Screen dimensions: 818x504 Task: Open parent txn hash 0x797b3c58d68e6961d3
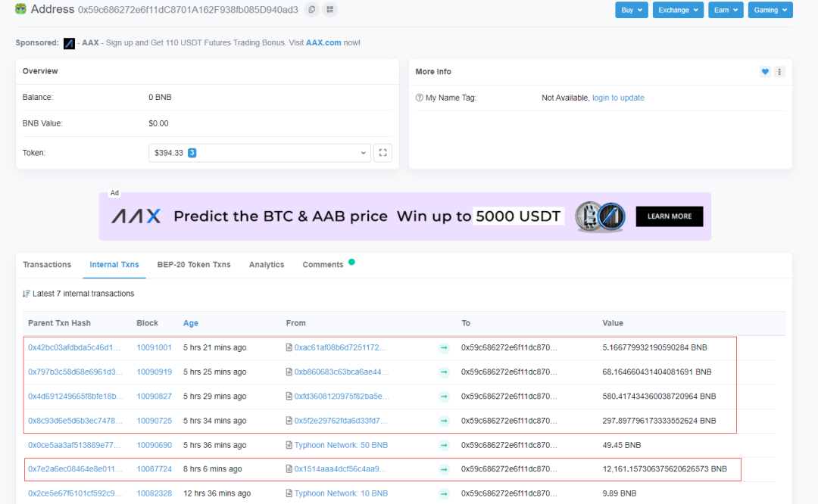[x=76, y=372]
